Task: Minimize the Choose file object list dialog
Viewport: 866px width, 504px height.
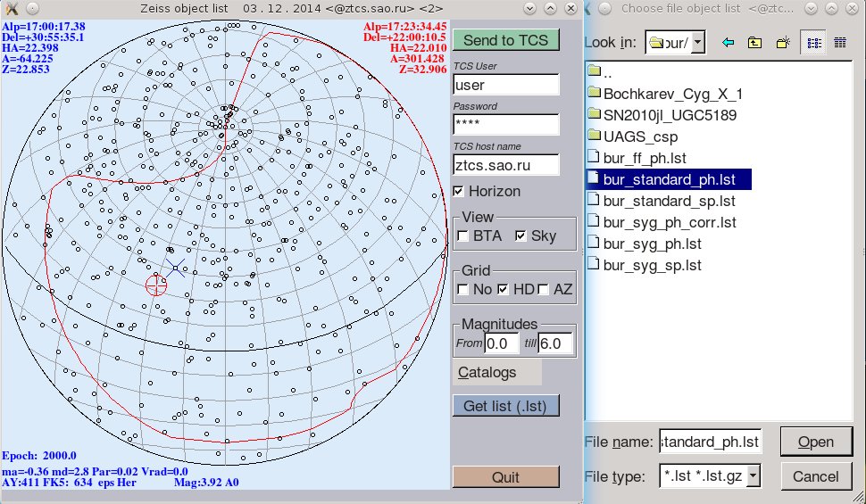Action: (x=812, y=8)
